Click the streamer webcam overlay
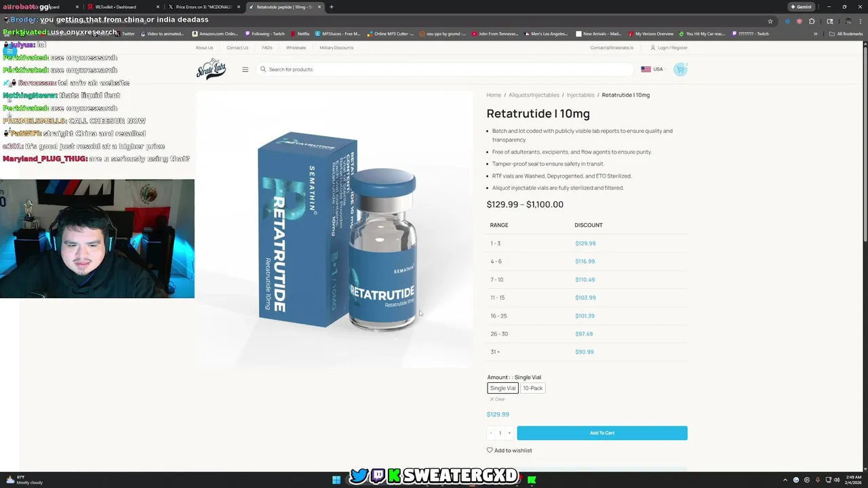Viewport: 868px width, 488px height. click(97, 239)
